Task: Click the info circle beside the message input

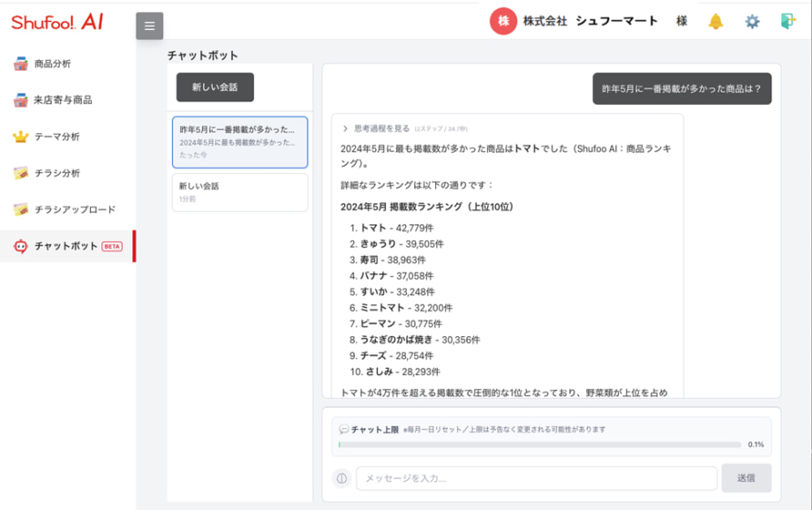Action: pyautogui.click(x=342, y=477)
